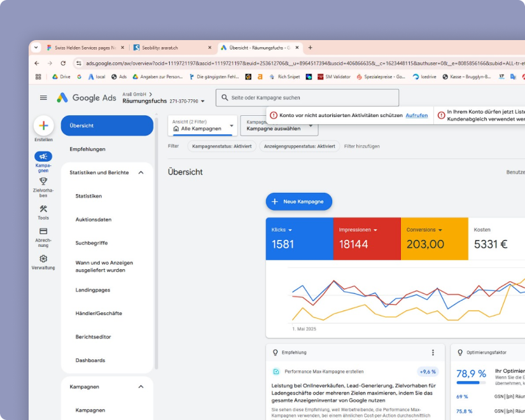Screen dimensions: 525x420
Task: Open Händler/Geschäfte menu item
Action: pos(99,314)
